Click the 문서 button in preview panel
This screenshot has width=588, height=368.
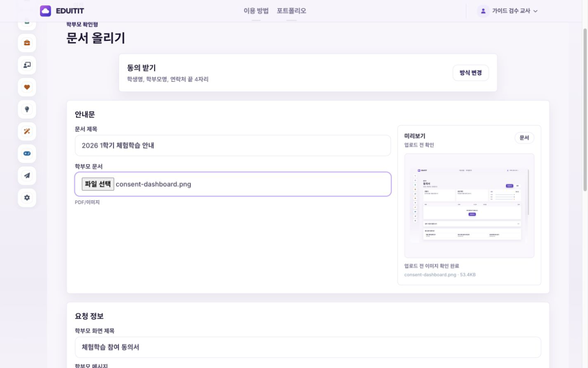point(524,138)
